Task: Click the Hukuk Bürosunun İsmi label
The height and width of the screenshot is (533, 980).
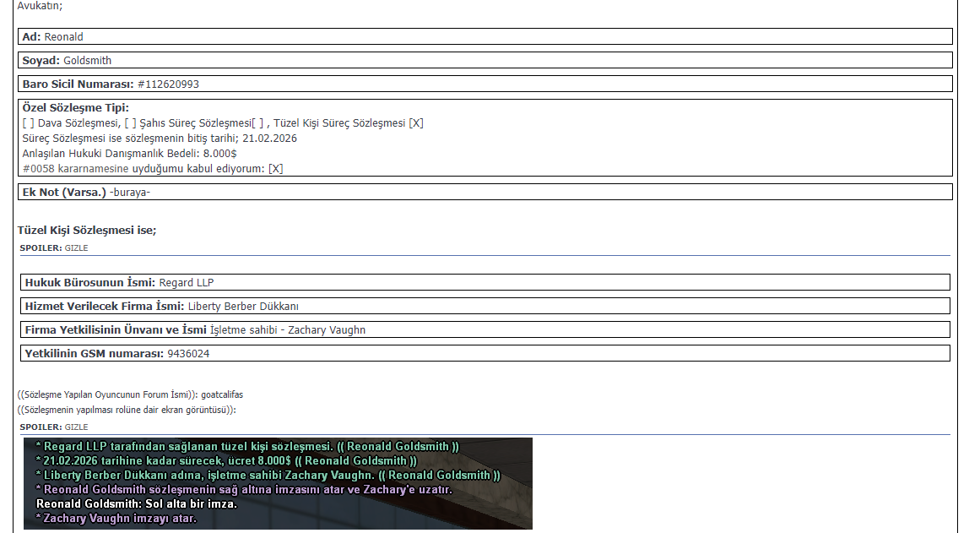Action: point(90,283)
